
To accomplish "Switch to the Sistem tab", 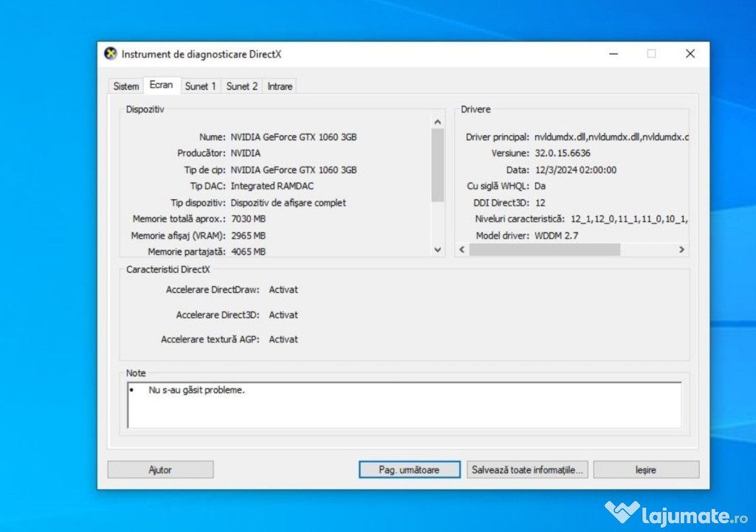I will point(126,86).
